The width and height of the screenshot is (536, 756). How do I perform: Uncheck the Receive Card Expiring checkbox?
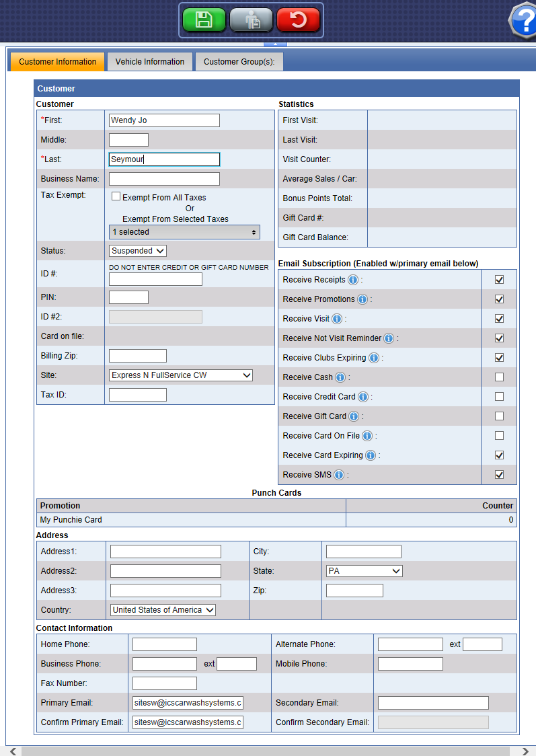click(499, 455)
